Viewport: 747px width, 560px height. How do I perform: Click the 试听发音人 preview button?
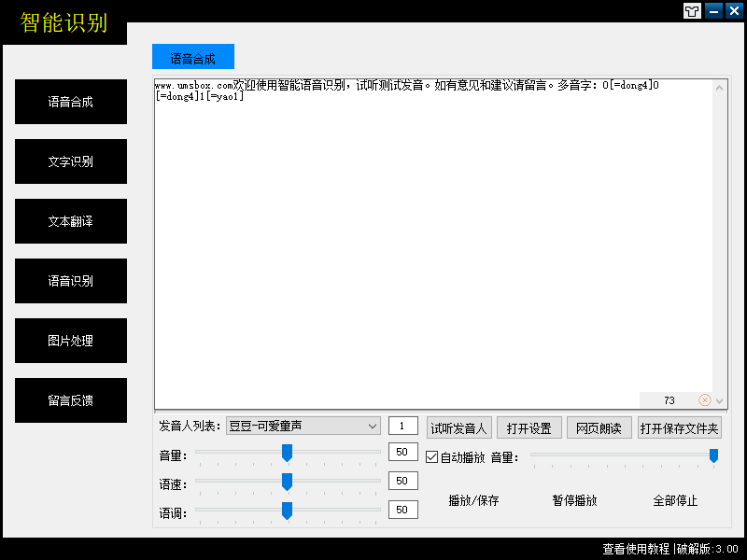pos(458,427)
